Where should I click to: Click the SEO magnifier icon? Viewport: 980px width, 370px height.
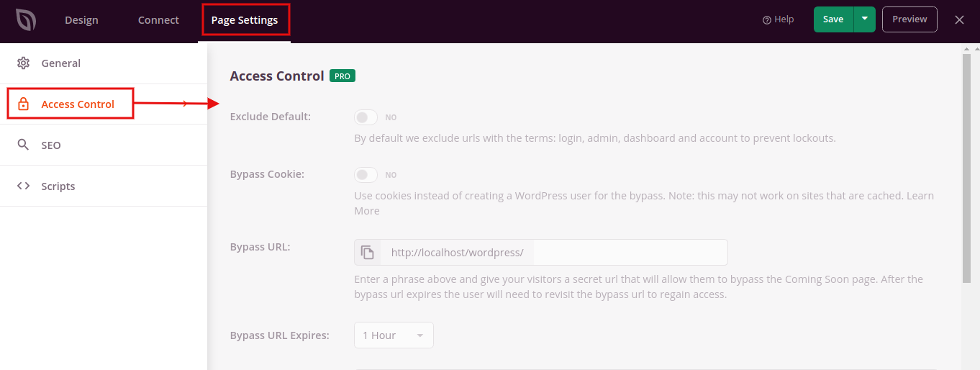[x=24, y=145]
